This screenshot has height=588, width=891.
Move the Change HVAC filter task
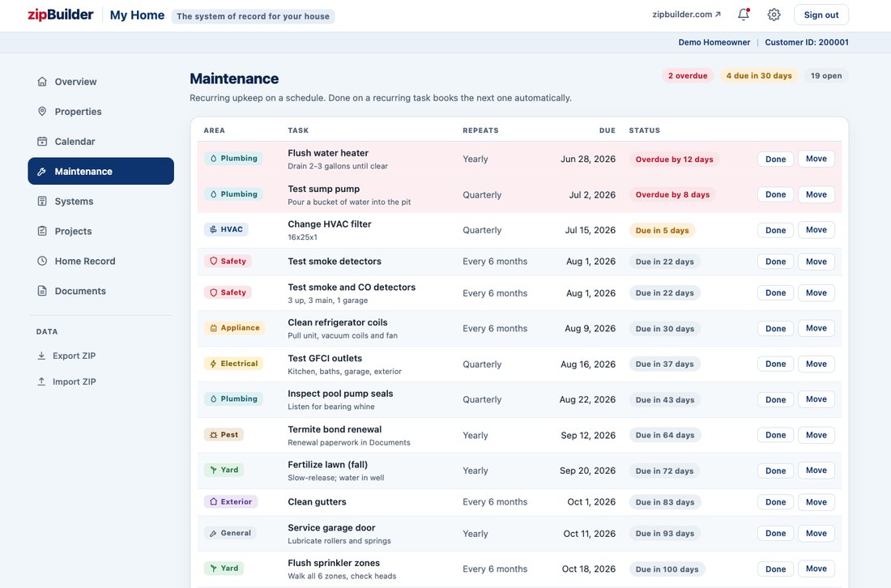[x=816, y=230]
